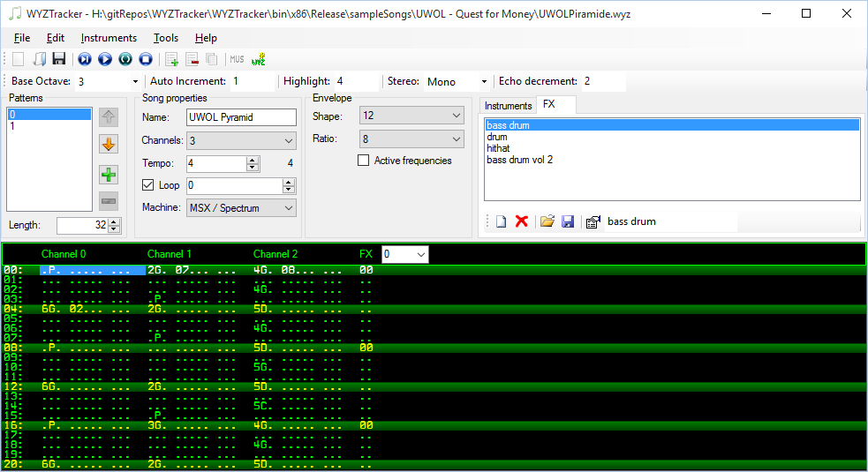Viewport: 868px width, 472px height.
Task: Click the song Name input field
Action: click(x=241, y=117)
